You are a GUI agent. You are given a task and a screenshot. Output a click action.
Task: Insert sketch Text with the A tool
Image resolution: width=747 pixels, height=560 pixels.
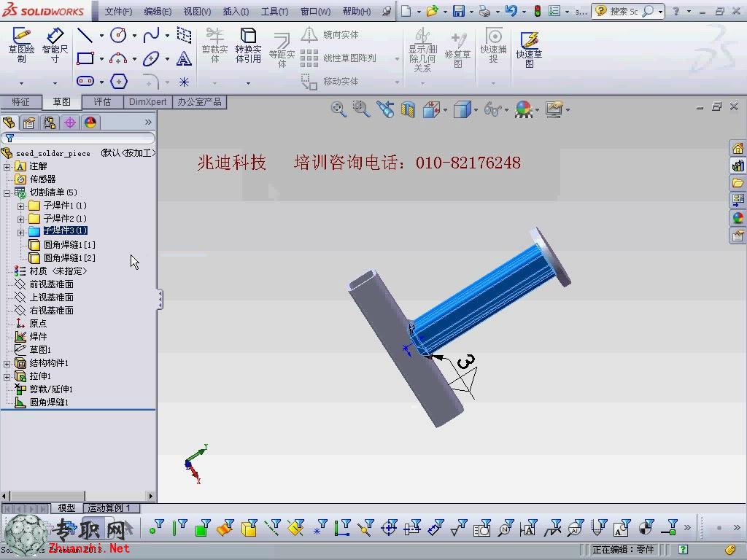pos(184,58)
